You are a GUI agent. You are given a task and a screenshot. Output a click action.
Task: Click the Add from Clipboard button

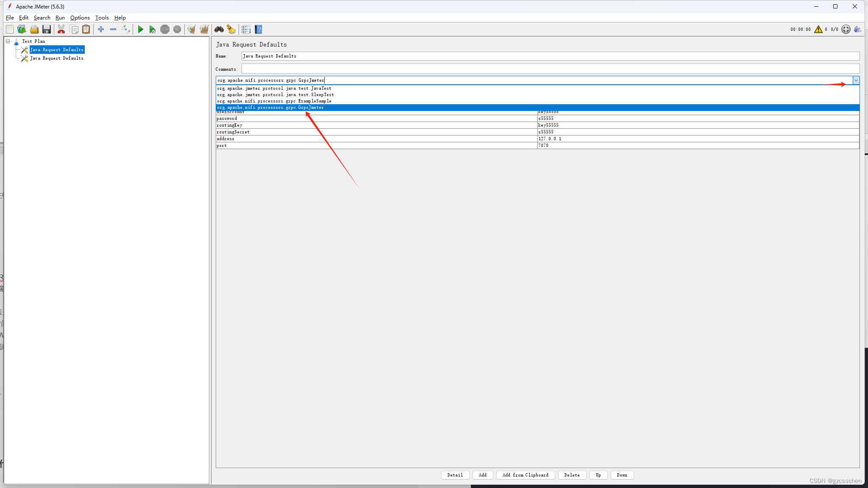[525, 475]
